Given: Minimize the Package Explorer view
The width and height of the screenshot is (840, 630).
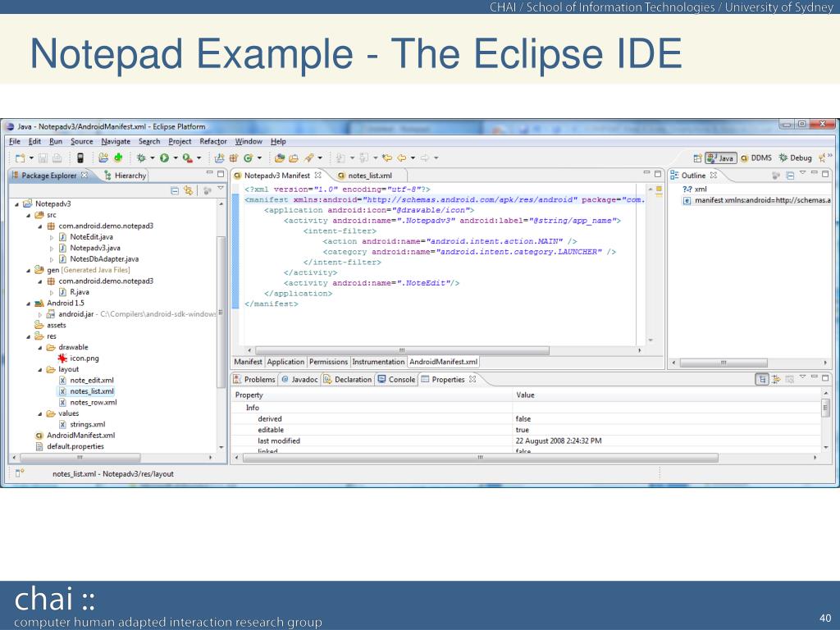Looking at the screenshot, I should click(210, 174).
